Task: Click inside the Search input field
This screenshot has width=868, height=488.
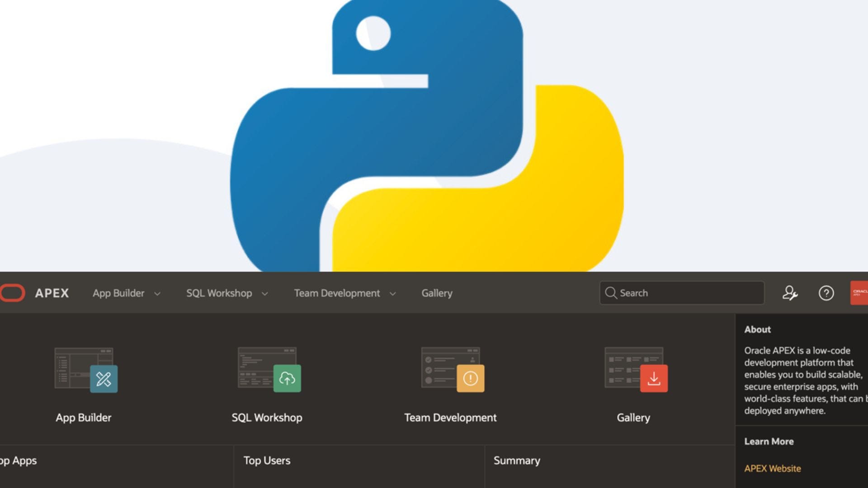Action: pyautogui.click(x=682, y=293)
